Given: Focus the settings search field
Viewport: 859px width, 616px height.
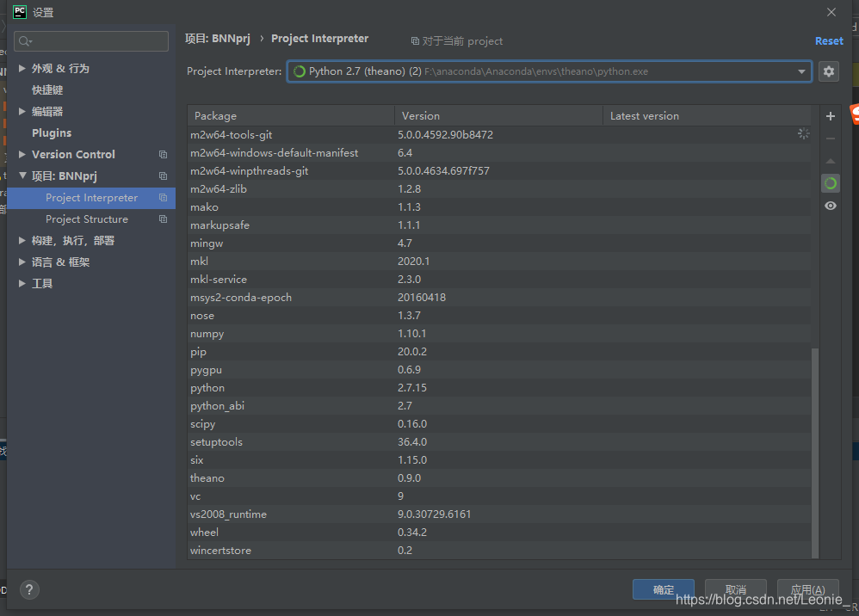Looking at the screenshot, I should point(91,41).
